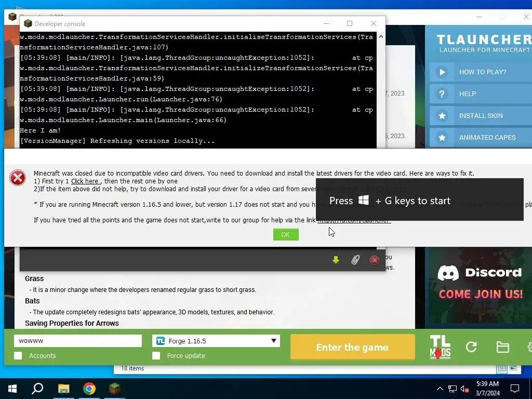Click the "Here I am!" console line
This screenshot has width=532, height=399.
point(41,130)
